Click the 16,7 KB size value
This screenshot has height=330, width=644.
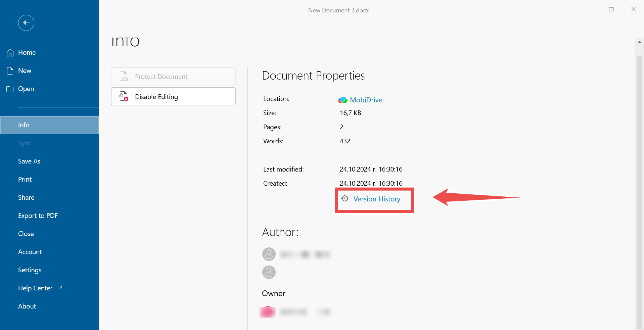350,113
